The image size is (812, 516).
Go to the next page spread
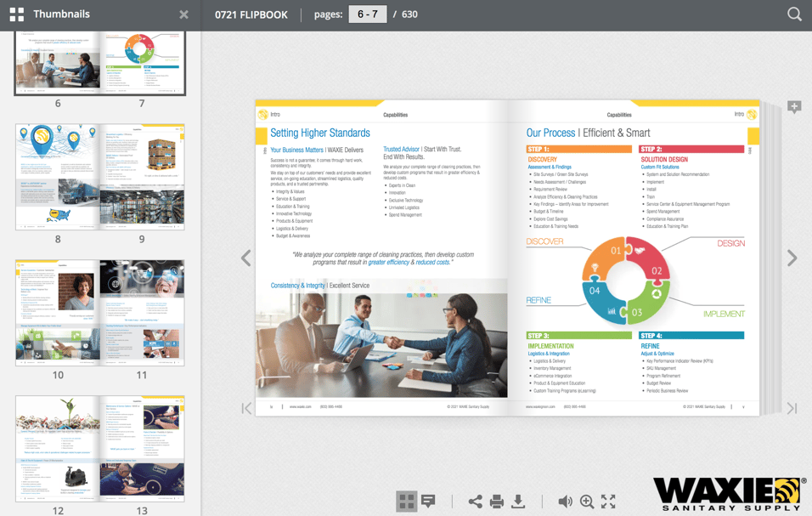point(792,258)
